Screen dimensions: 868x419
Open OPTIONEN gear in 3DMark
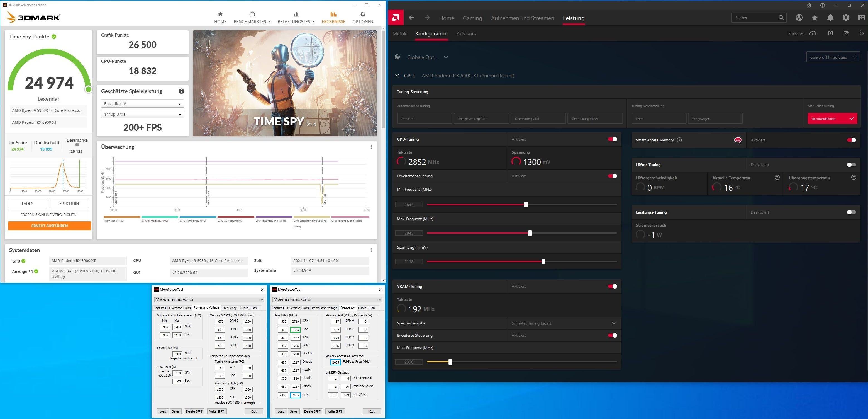363,18
